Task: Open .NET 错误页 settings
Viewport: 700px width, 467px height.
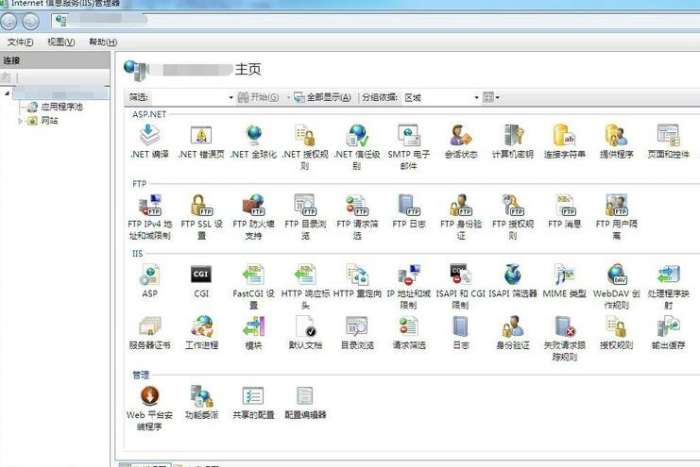Action: [201, 142]
